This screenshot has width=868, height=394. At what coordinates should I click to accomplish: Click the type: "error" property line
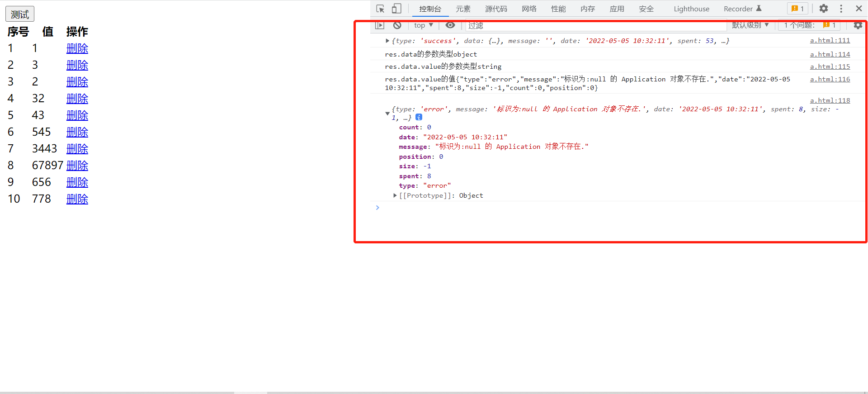pyautogui.click(x=425, y=185)
